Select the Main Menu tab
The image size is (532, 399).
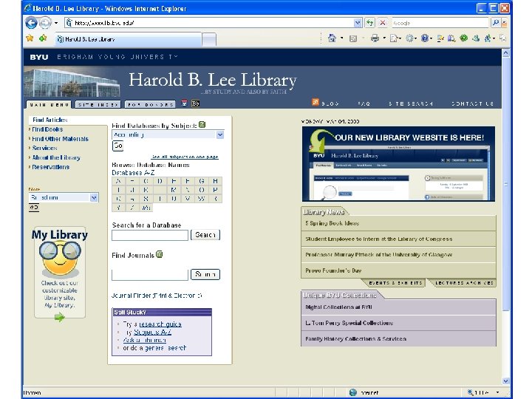49,104
